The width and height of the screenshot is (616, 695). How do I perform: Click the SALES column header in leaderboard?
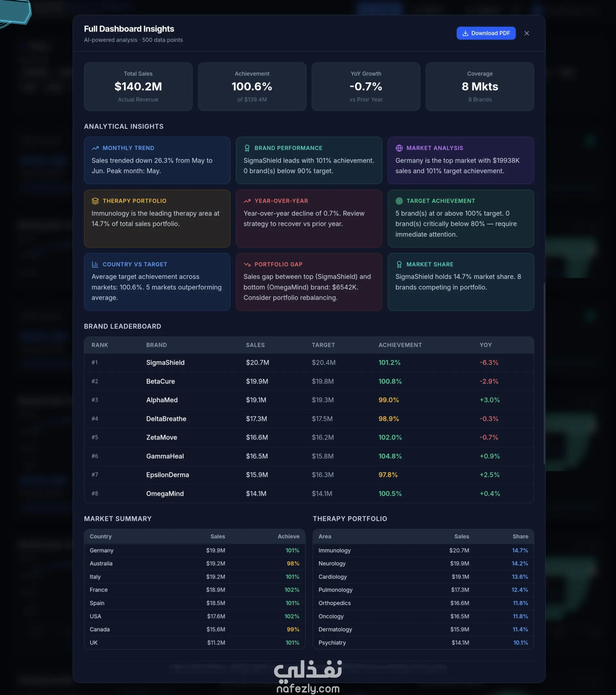255,345
